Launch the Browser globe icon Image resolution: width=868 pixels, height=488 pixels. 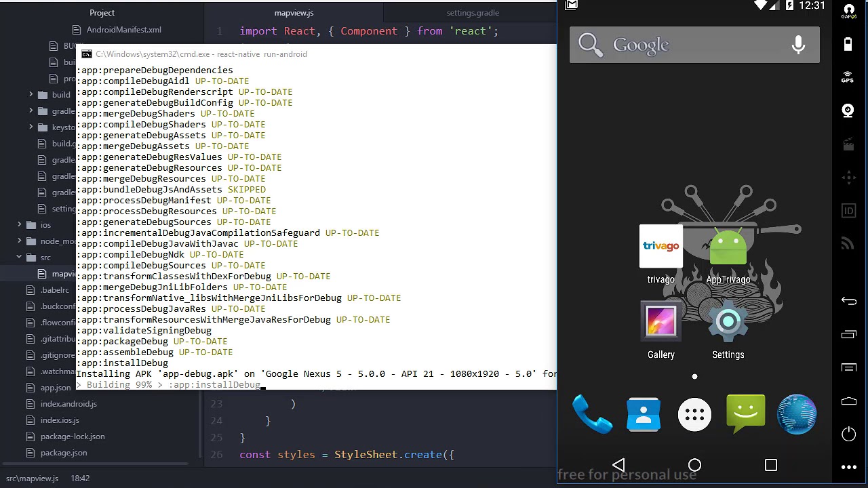point(797,414)
